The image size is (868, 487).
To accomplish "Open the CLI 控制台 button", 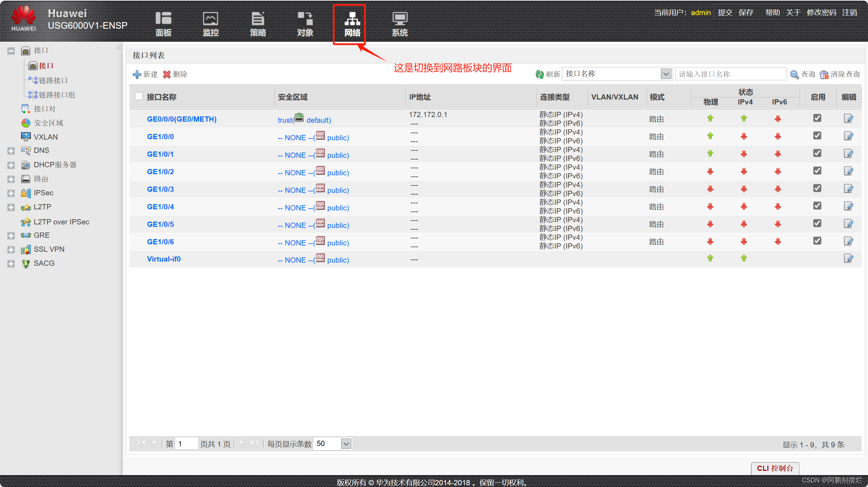I will 775,468.
